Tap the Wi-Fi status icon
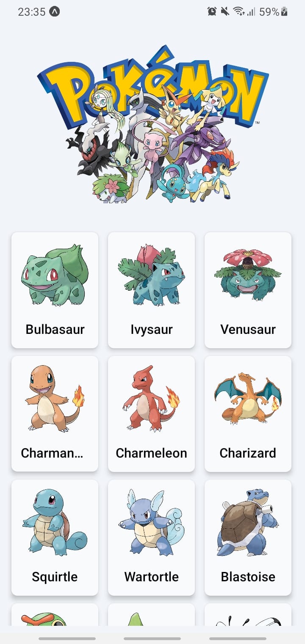 [x=239, y=12]
